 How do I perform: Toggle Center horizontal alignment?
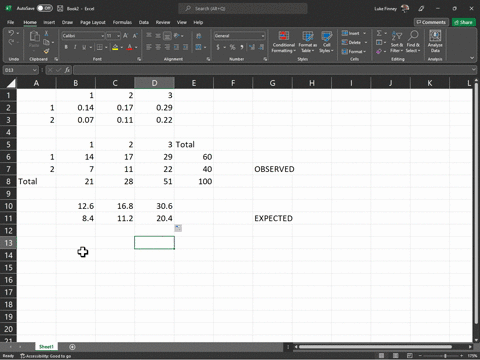coord(158,47)
